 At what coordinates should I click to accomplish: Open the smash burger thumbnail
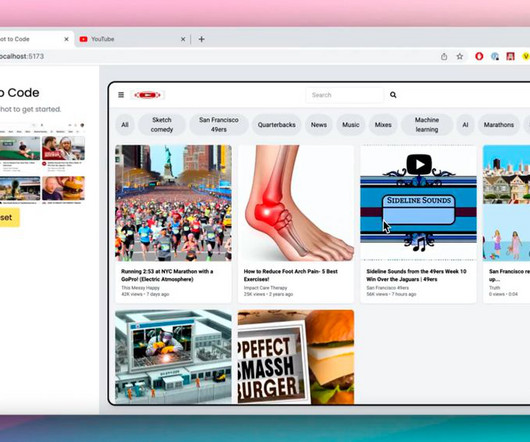point(296,357)
